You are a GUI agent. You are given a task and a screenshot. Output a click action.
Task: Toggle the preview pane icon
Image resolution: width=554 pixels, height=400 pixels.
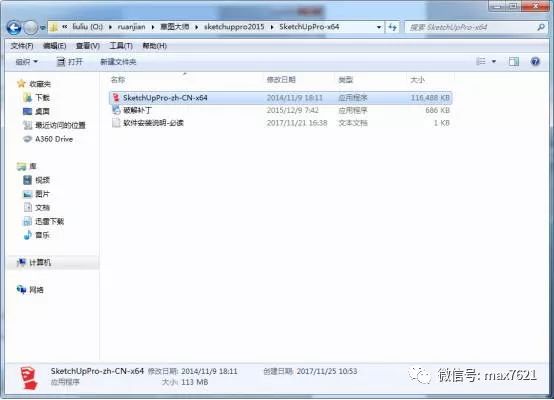tap(514, 62)
